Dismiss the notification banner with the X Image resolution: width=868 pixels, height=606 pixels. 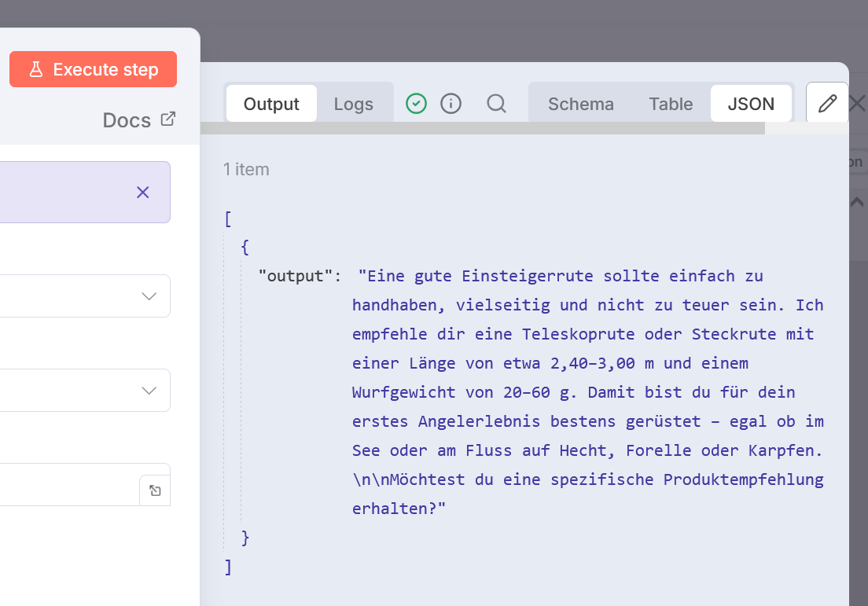point(142,192)
